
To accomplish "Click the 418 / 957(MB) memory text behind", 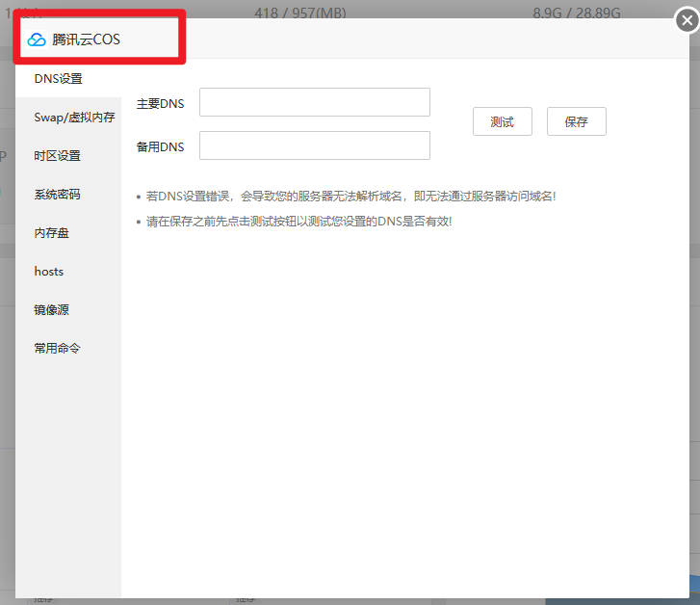I will pyautogui.click(x=300, y=13).
